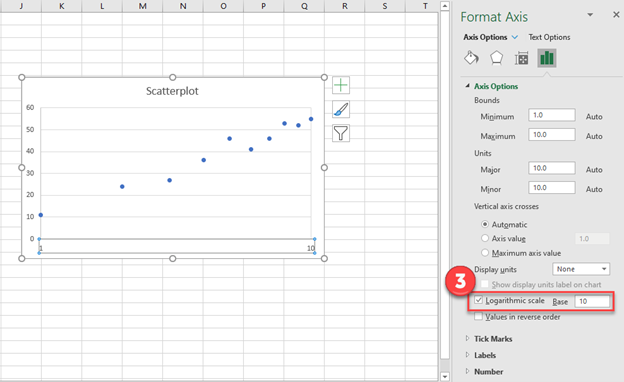Select Axis Options bar chart icon
The image size is (624, 382).
point(547,58)
